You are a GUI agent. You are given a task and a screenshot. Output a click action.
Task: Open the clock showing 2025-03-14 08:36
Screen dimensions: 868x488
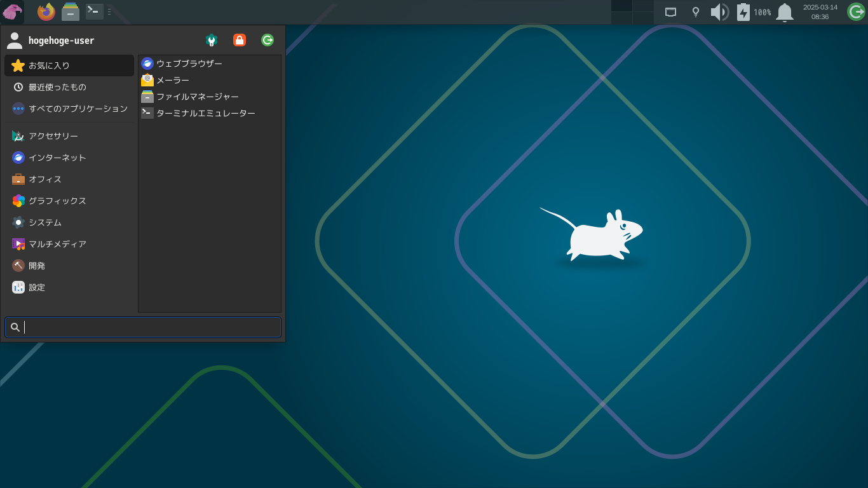click(820, 12)
